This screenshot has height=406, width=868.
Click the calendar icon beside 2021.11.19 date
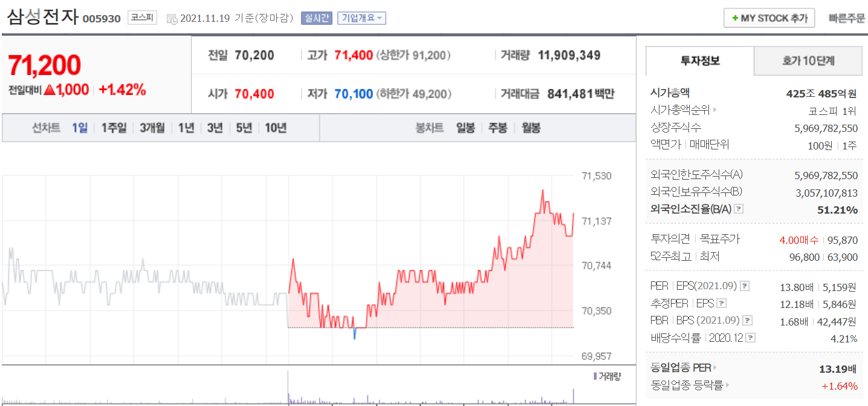[172, 19]
